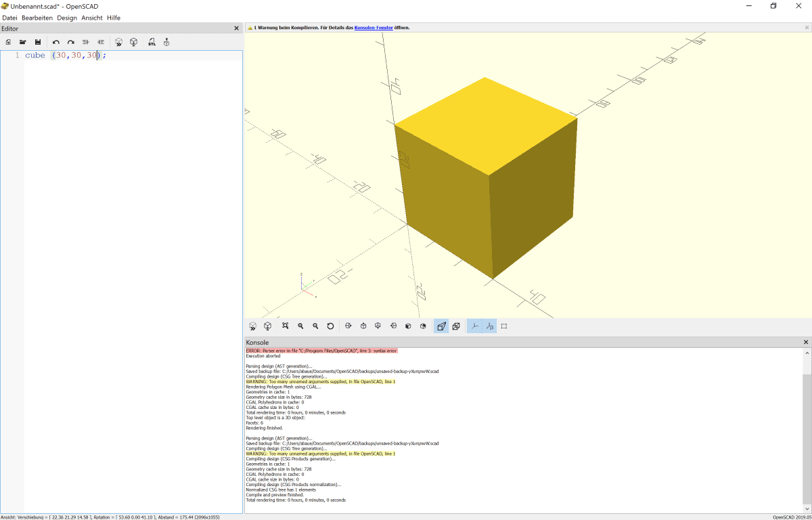Send the design to the 3D print service
Screen dimensions: 812x520
166,42
